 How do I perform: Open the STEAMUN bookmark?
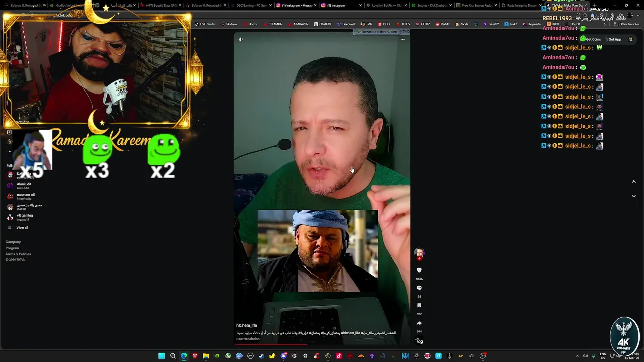[x=273, y=24]
